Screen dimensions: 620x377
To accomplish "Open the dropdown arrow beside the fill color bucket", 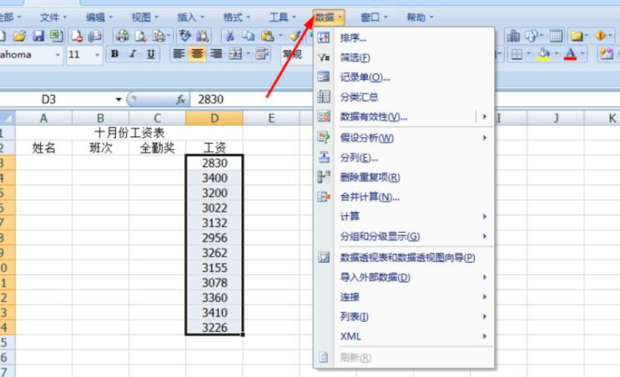I will click(556, 54).
